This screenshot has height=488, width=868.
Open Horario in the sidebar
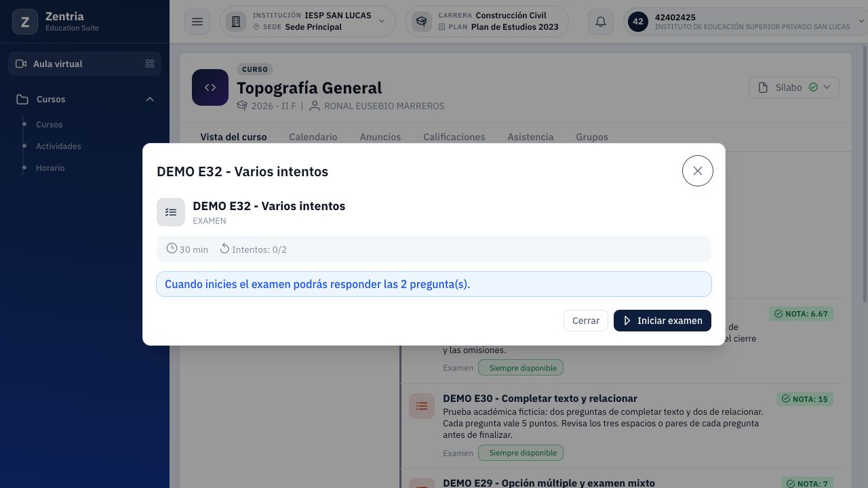point(50,168)
